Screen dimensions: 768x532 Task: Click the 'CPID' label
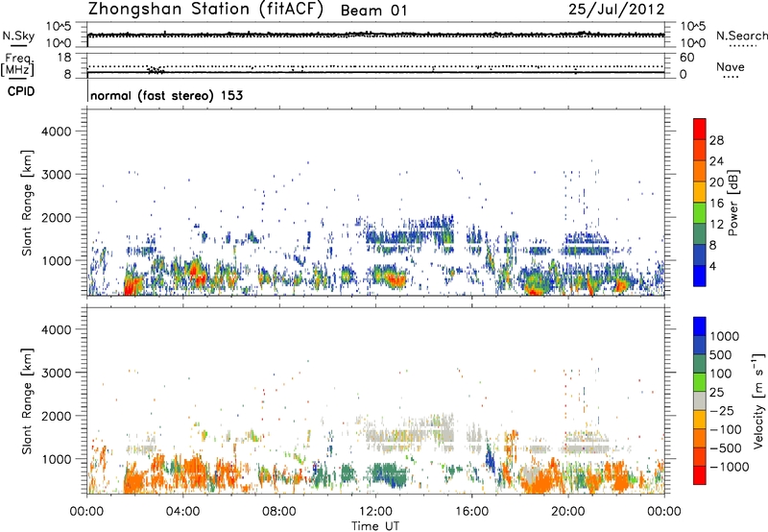click(x=21, y=91)
